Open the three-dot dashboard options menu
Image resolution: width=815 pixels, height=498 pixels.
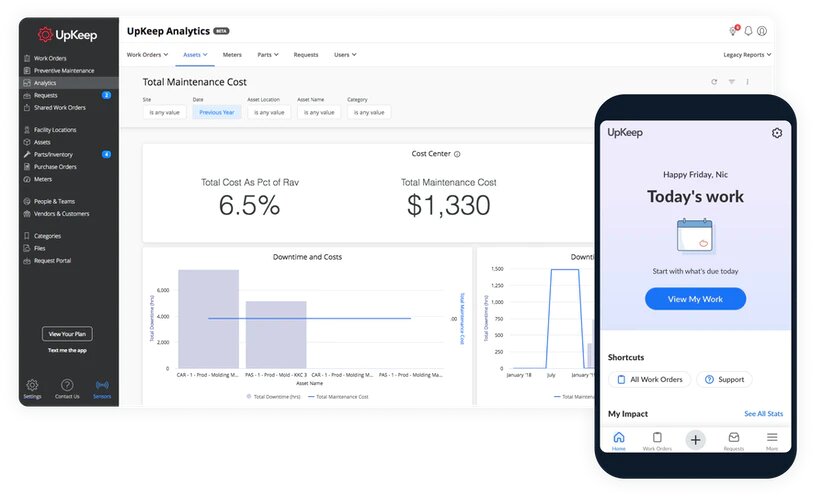click(x=747, y=82)
